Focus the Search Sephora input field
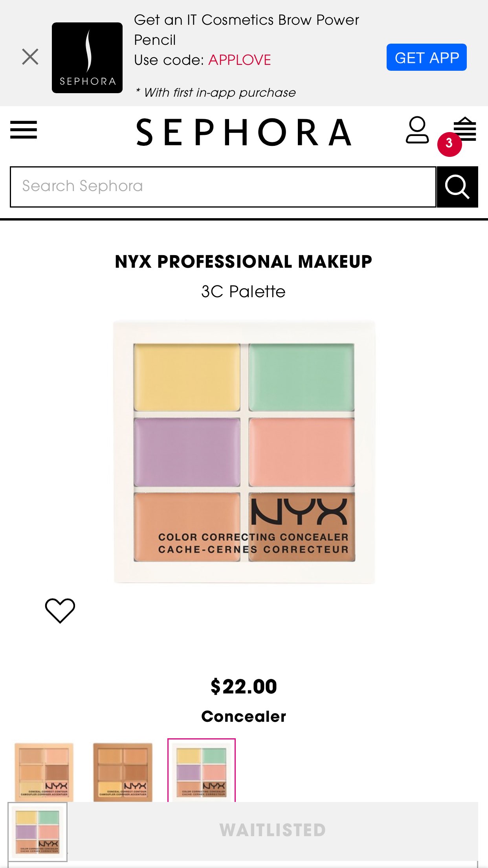Image resolution: width=488 pixels, height=868 pixels. click(x=223, y=187)
